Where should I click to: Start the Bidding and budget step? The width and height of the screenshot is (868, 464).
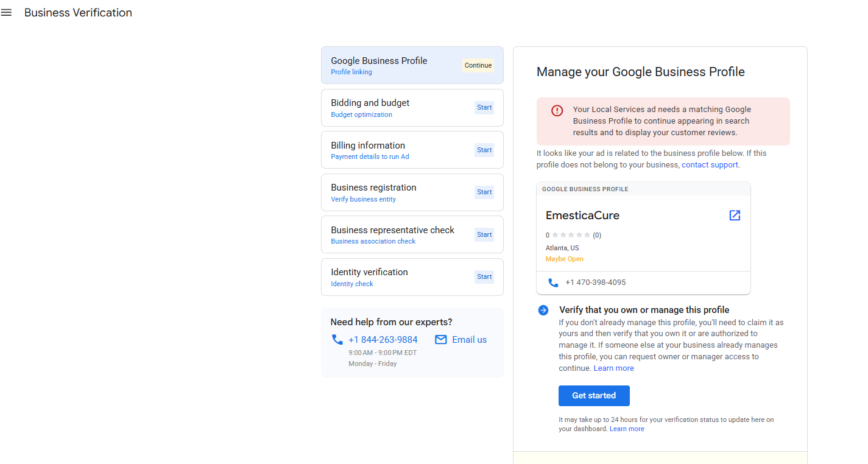(484, 108)
